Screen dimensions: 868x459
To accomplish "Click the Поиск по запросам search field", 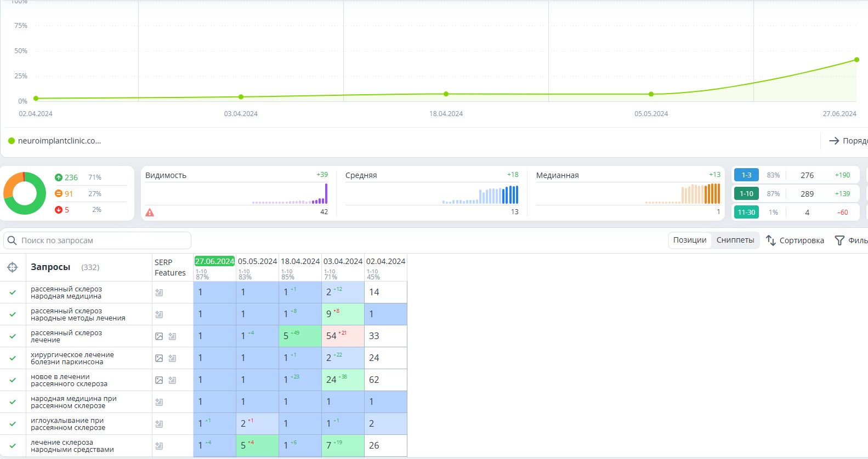I will point(98,240).
